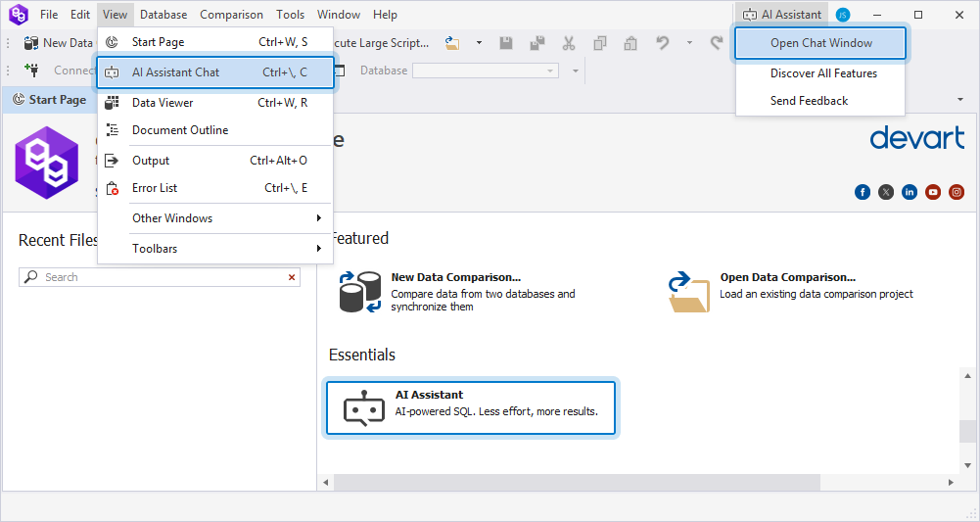Viewport: 980px width, 522px height.
Task: Click the horizontal scrollbar right arrow
Action: click(x=951, y=482)
